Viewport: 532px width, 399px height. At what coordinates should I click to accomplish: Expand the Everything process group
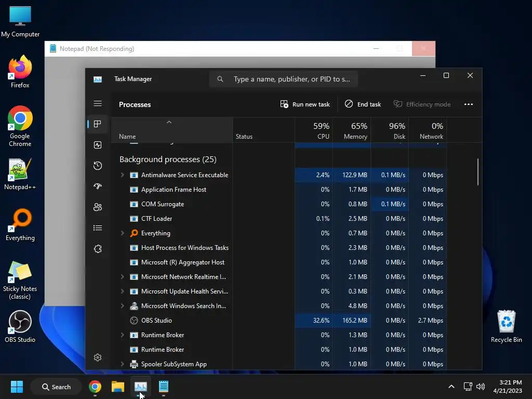123,233
